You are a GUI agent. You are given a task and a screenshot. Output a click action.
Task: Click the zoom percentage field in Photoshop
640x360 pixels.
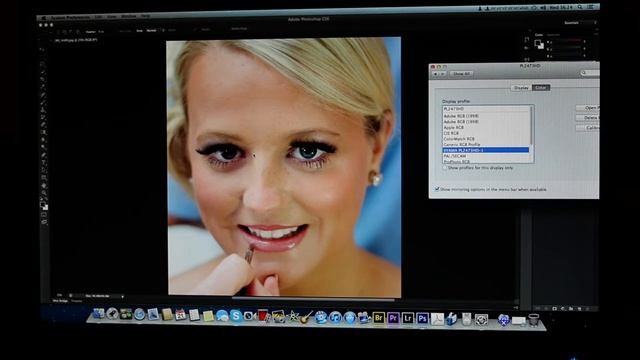pyautogui.click(x=60, y=295)
